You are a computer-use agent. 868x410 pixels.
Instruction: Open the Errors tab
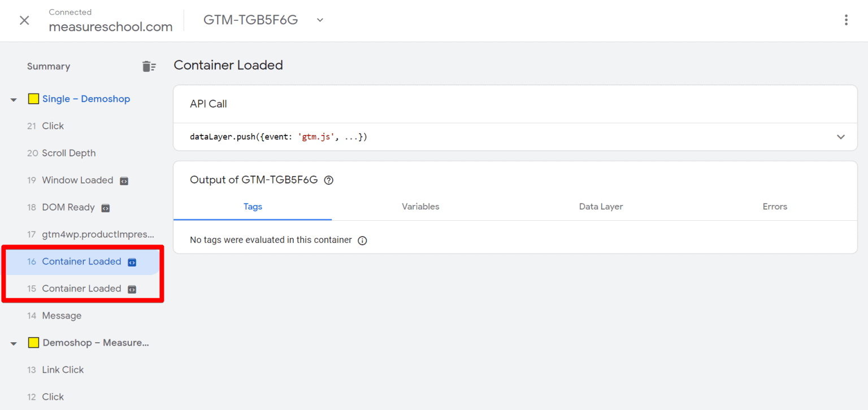[775, 207]
